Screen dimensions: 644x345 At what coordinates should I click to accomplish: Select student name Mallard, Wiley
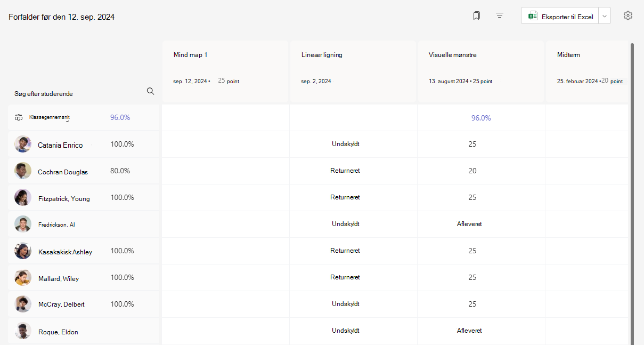pos(59,278)
